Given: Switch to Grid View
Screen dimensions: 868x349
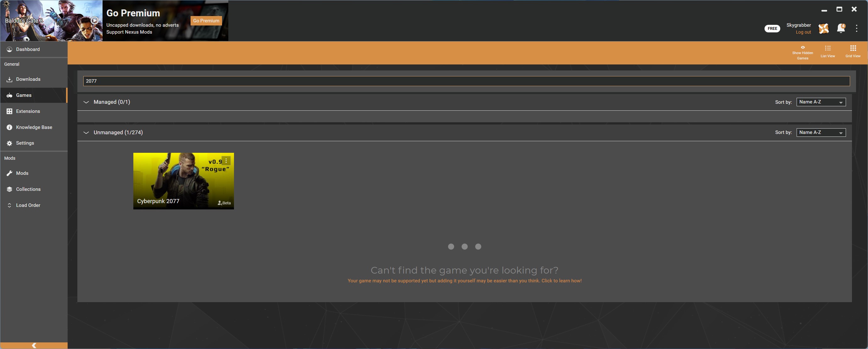Looking at the screenshot, I should pos(853,52).
